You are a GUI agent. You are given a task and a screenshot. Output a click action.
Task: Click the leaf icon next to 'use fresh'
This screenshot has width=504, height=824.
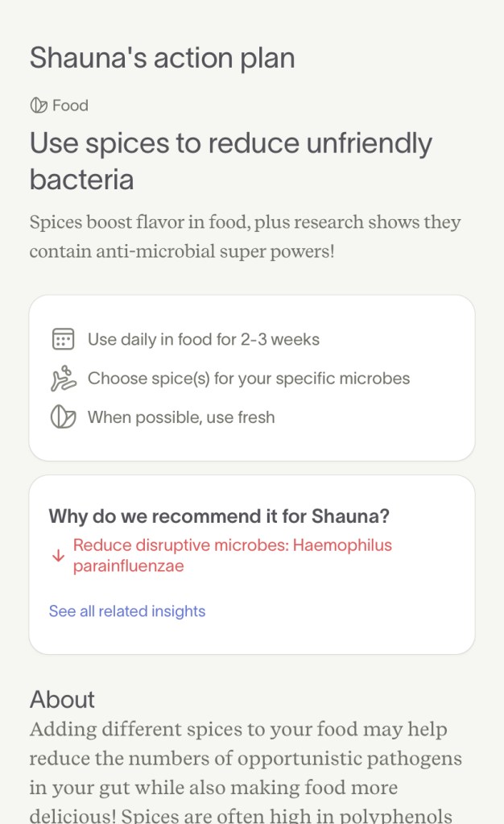coord(63,417)
